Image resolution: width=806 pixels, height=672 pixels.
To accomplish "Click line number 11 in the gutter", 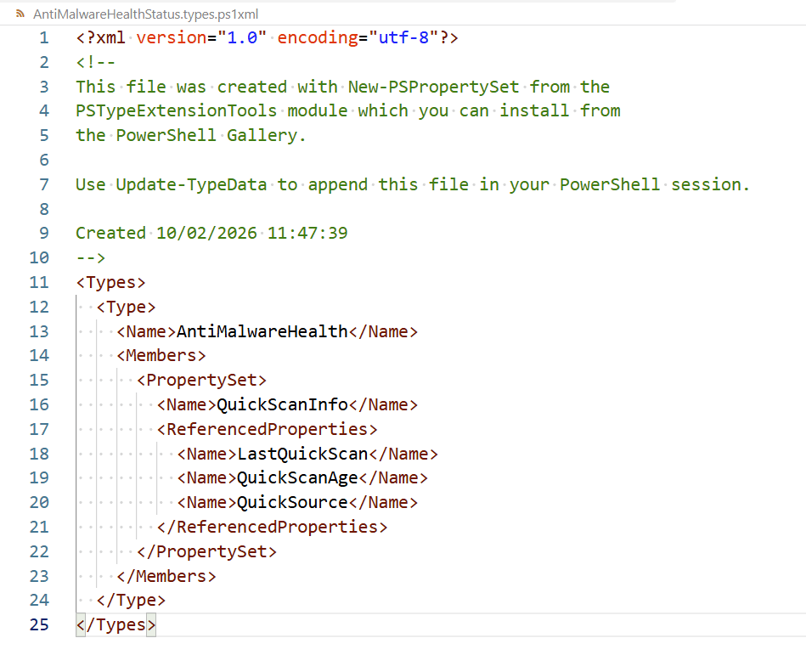I will (40, 282).
